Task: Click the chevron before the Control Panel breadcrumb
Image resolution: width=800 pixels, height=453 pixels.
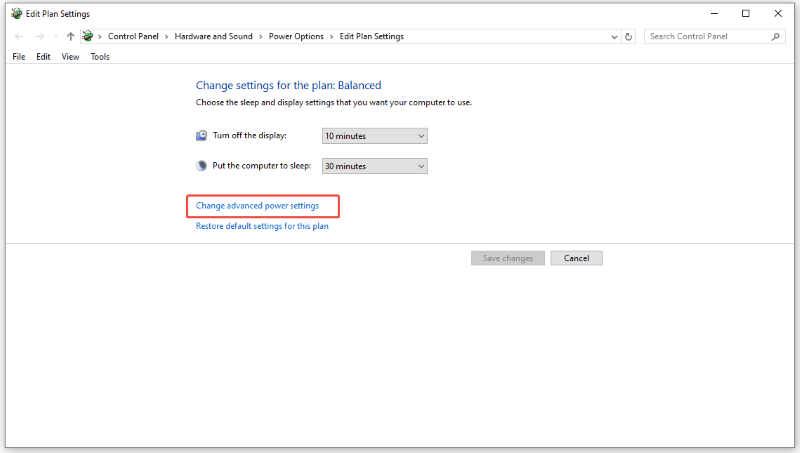Action: pyautogui.click(x=100, y=37)
